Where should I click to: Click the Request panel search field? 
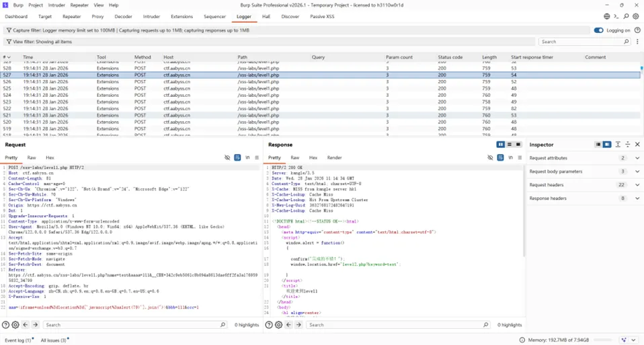tap(135, 325)
